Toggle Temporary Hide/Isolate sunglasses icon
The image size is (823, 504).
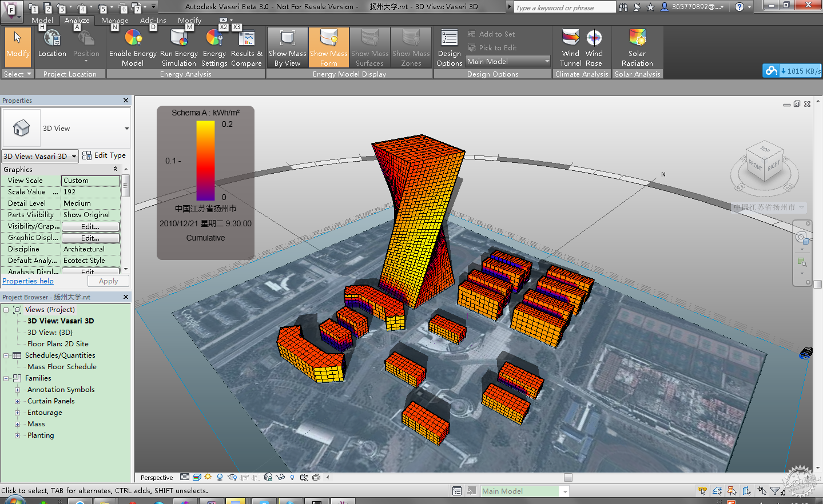pyautogui.click(x=280, y=477)
